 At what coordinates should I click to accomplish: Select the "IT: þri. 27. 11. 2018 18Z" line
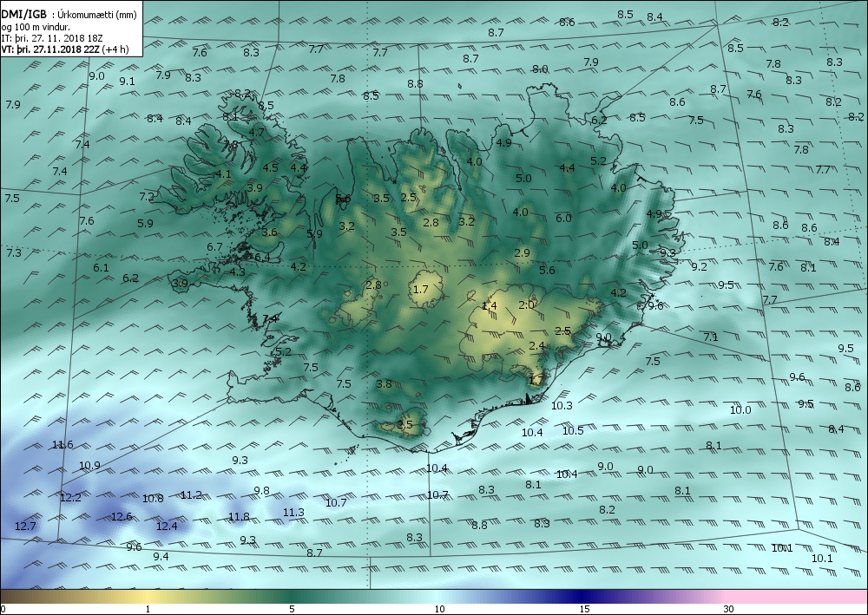52,38
